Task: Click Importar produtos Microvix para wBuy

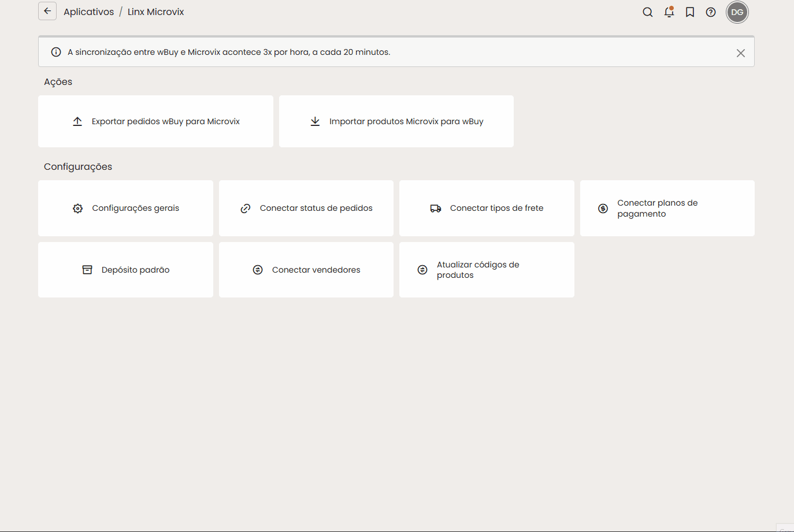Action: (x=396, y=121)
